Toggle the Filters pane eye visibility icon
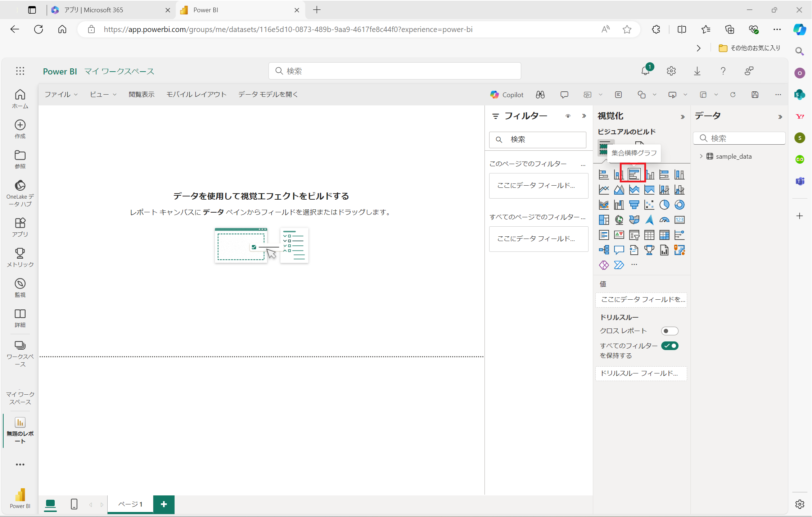The height and width of the screenshot is (517, 812). coord(568,116)
